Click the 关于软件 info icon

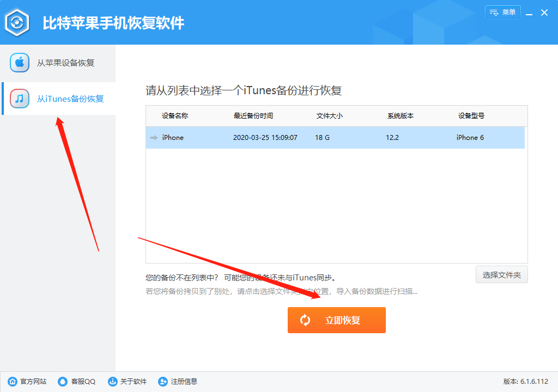(x=113, y=382)
